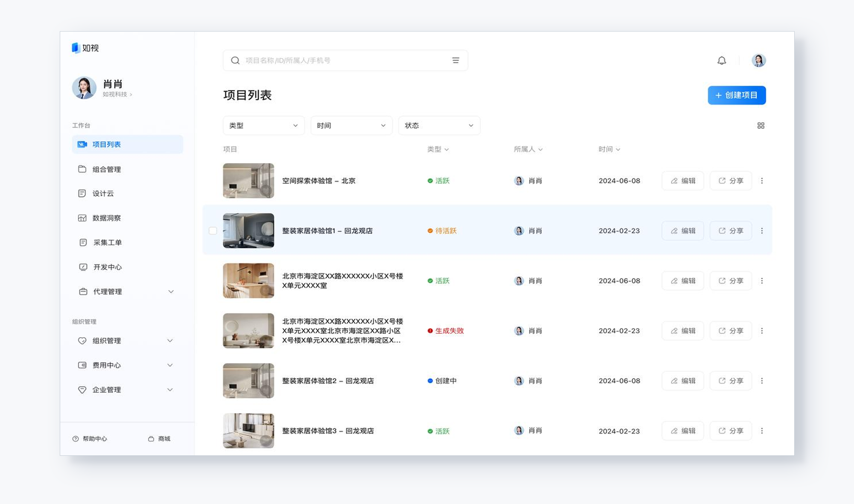Click project name 整装家居体验馆2 – 回龙观店
The image size is (854, 504).
[328, 381]
